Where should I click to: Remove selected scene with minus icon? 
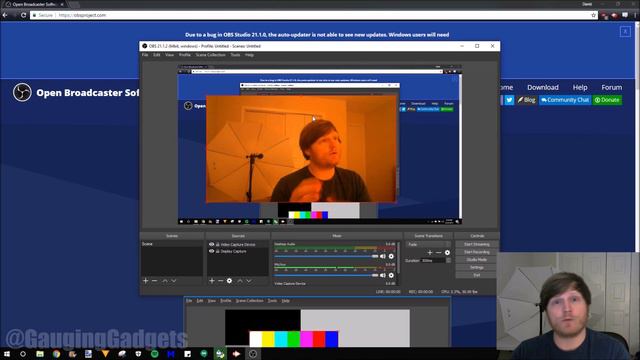(x=154, y=281)
